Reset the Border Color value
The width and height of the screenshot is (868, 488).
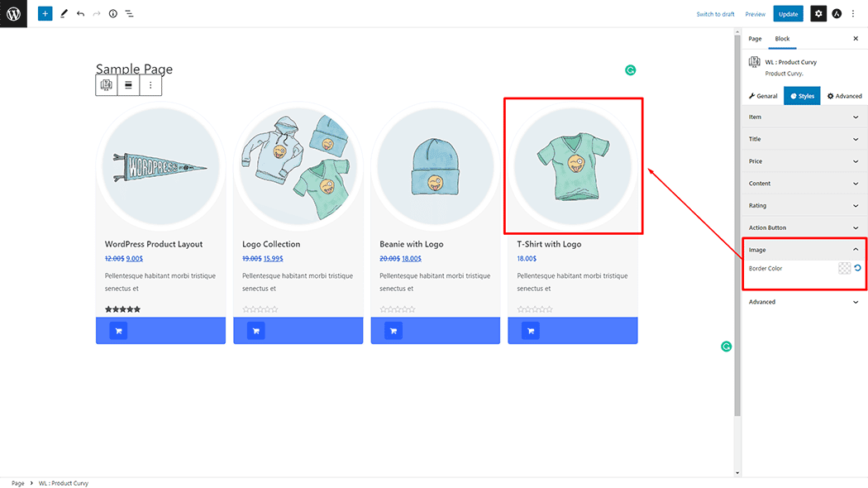(x=857, y=268)
